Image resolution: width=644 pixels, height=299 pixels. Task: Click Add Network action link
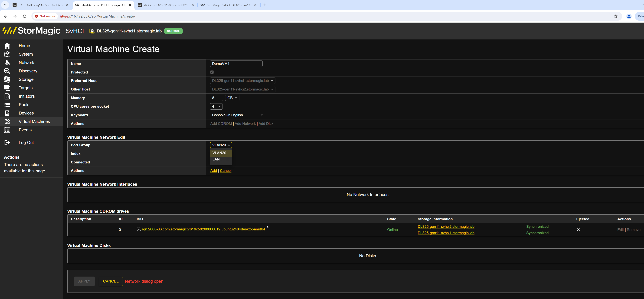245,124
